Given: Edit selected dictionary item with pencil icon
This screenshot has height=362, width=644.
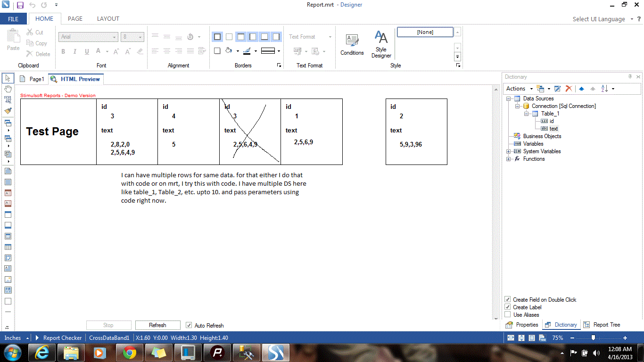Looking at the screenshot, I should [x=557, y=89].
